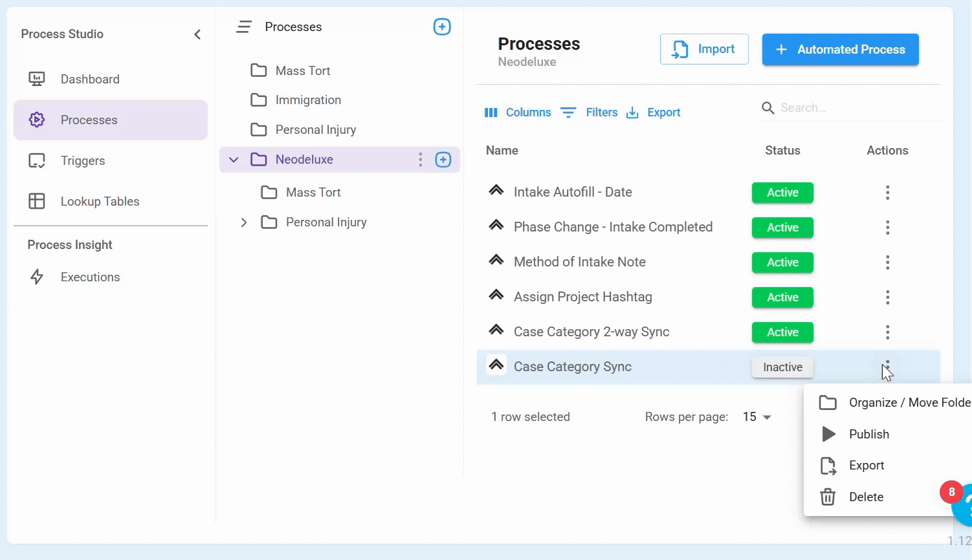Open actions menu for Intake Autofill - Date
The width and height of the screenshot is (972, 560).
click(887, 193)
